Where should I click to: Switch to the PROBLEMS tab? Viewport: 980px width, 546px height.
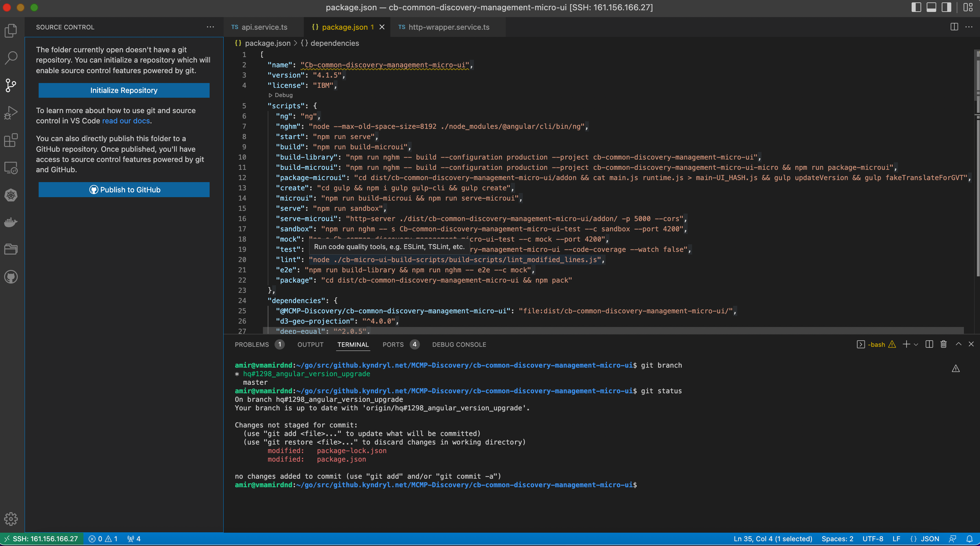coord(252,344)
